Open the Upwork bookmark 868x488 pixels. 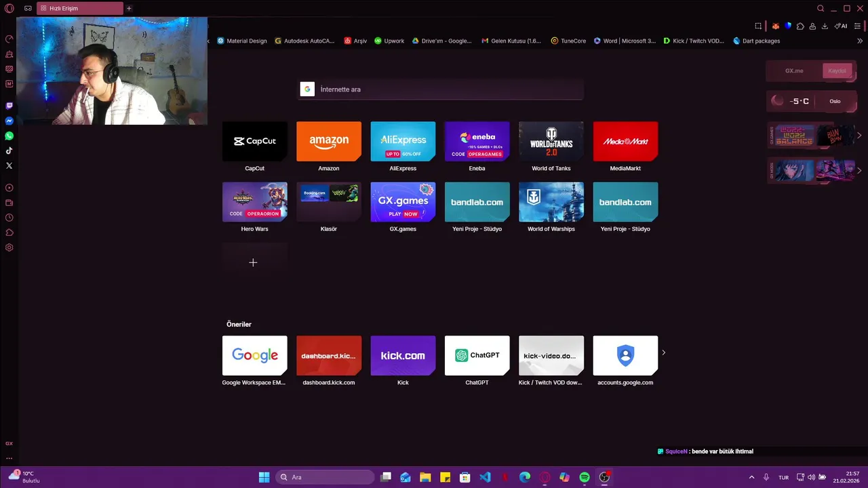click(x=389, y=41)
